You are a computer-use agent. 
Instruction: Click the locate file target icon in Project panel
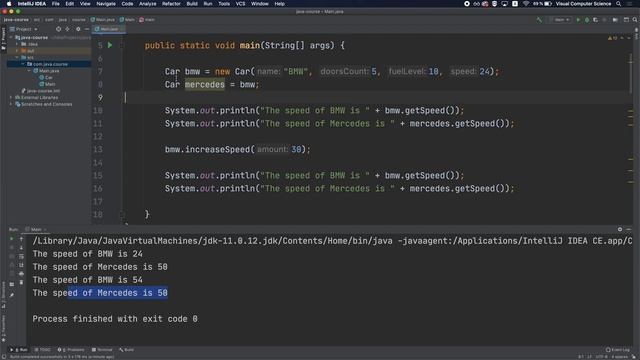point(58,29)
